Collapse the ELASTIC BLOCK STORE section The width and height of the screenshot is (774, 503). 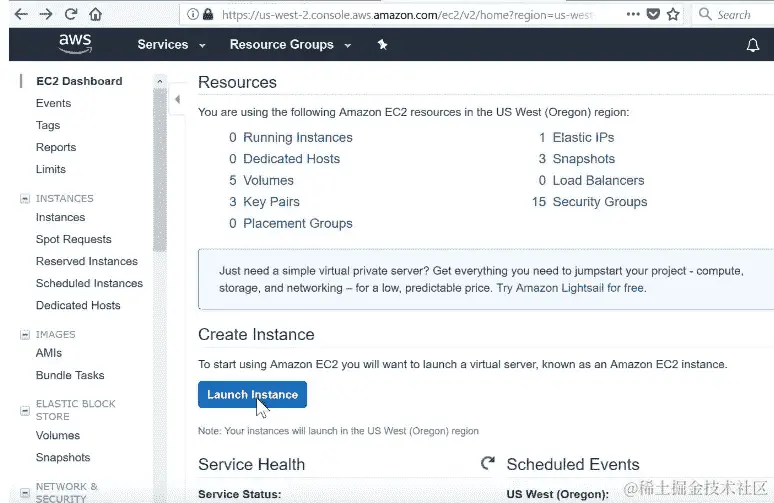point(25,410)
